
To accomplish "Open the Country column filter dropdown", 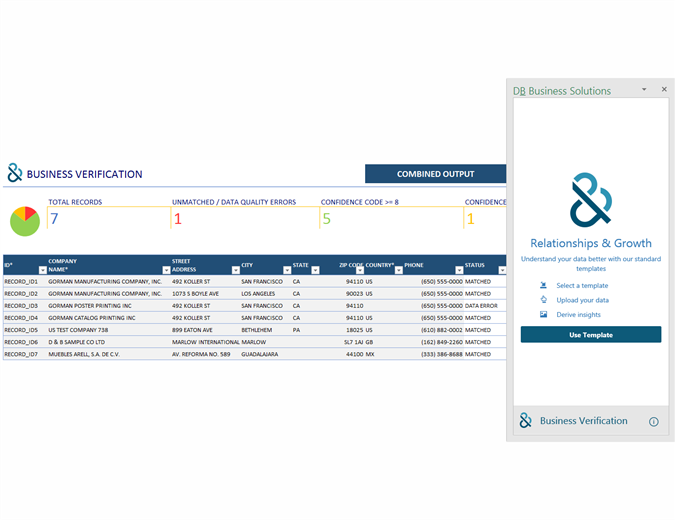I will click(x=399, y=270).
